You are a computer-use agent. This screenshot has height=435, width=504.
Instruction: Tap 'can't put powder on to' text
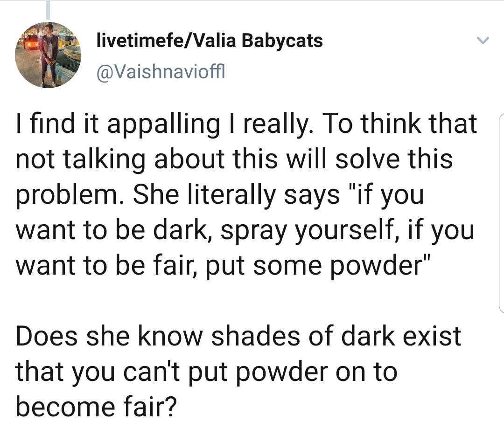pos(261,373)
